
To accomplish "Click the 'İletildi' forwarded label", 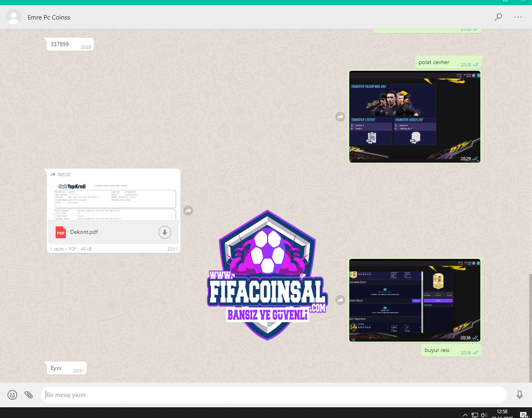I will pyautogui.click(x=60, y=174).
